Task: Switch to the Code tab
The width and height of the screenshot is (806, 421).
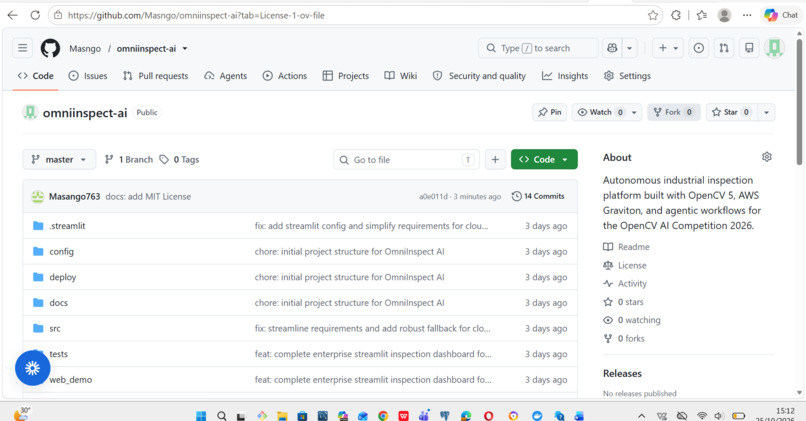Action: tap(35, 76)
